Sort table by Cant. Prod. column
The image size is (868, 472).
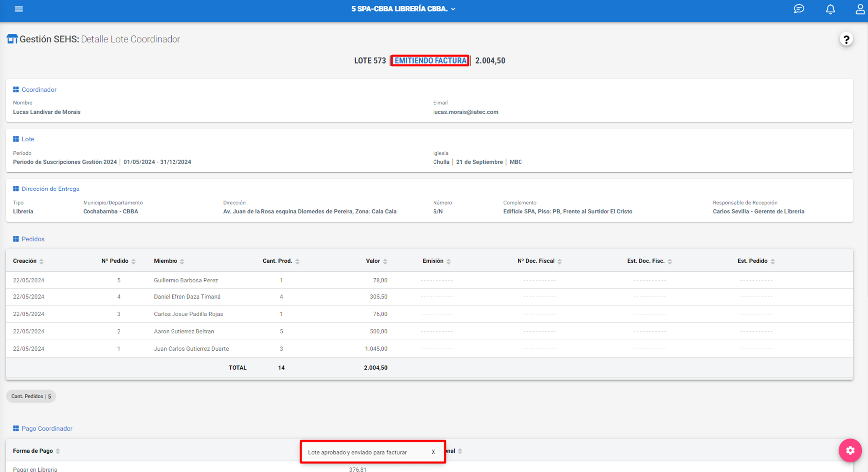281,261
